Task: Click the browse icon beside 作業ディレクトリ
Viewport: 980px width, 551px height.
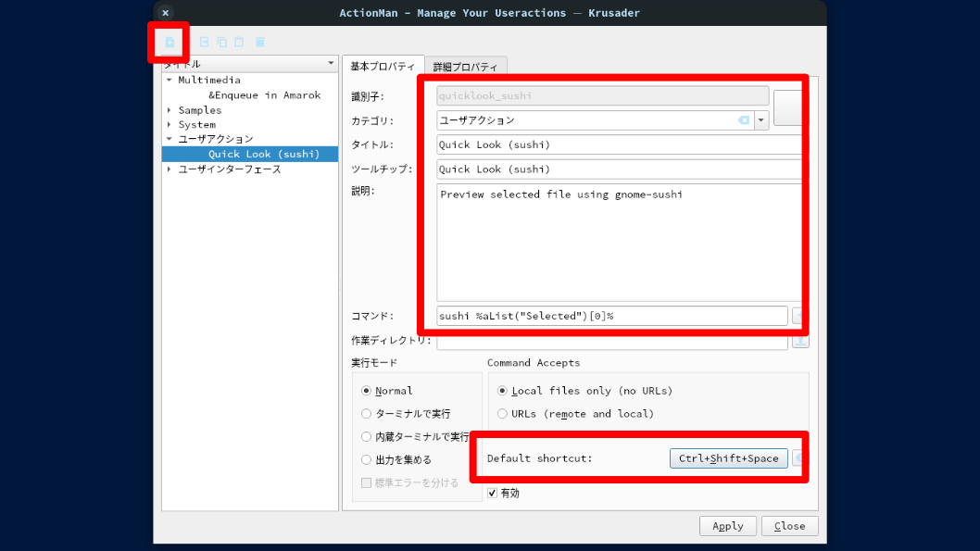Action: 799,341
